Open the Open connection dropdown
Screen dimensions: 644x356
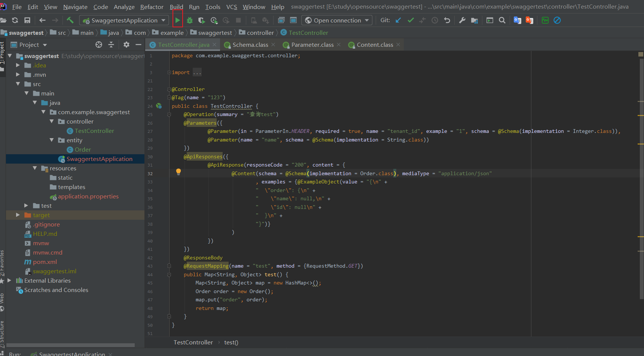pos(337,20)
